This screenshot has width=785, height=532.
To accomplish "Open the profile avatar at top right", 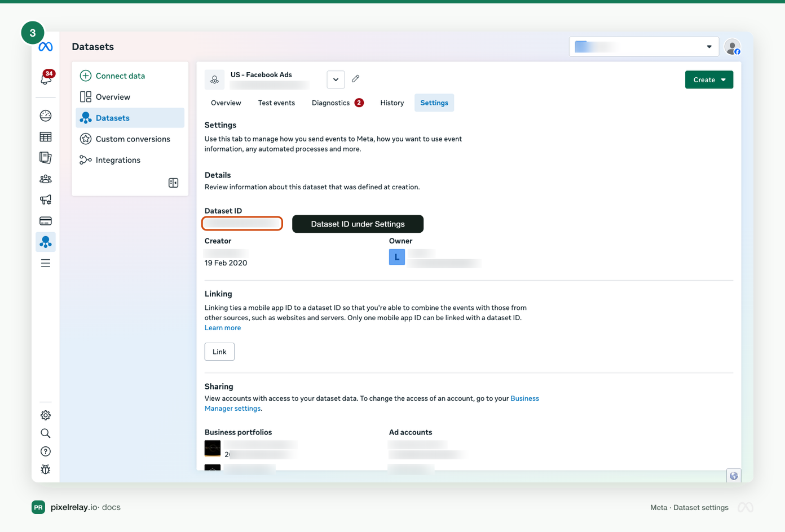I will tap(733, 47).
